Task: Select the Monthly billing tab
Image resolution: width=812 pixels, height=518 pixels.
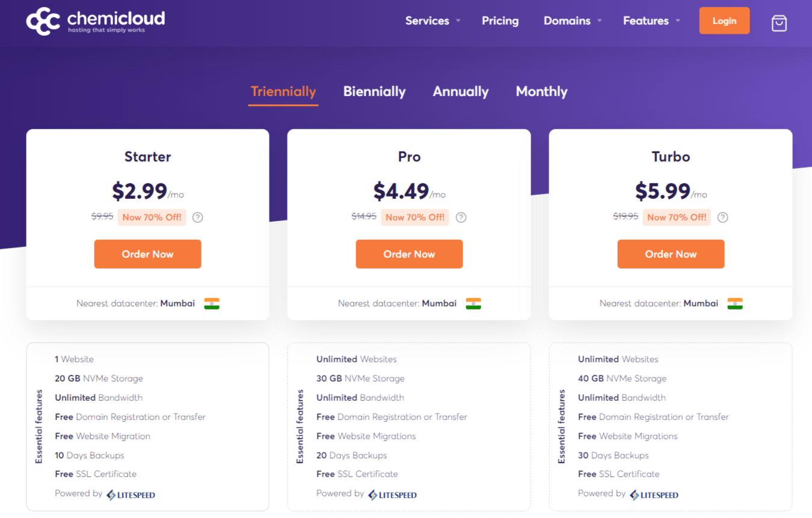Action: [x=541, y=91]
